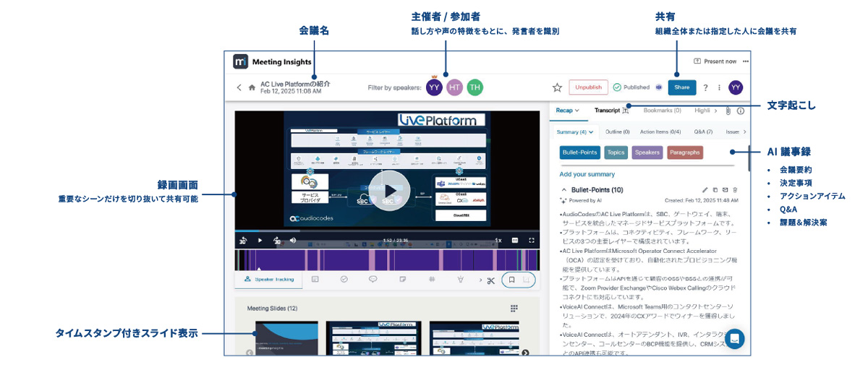Click the Teams icon beside Published
Viewport: 868px width, 370px height.
pyautogui.click(x=658, y=87)
